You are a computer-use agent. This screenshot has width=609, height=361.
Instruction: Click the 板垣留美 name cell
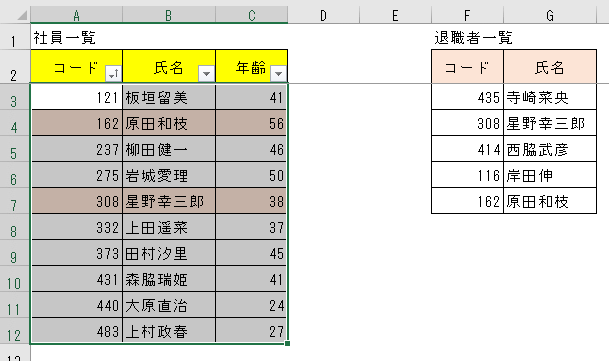pos(169,97)
